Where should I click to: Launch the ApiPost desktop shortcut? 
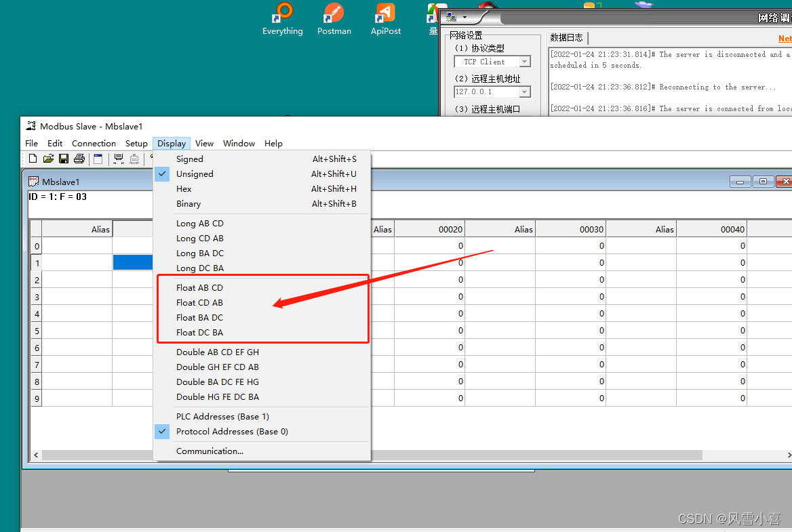click(x=385, y=19)
